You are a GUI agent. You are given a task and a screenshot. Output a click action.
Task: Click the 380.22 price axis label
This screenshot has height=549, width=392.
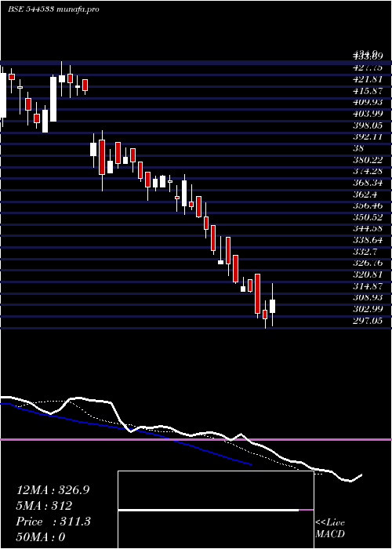(368, 160)
